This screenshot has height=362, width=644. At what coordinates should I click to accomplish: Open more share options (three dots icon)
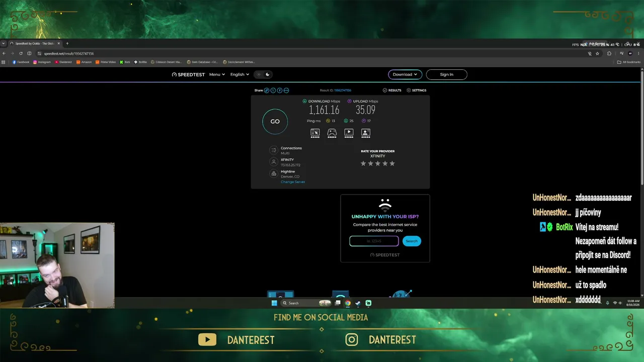coord(286,90)
